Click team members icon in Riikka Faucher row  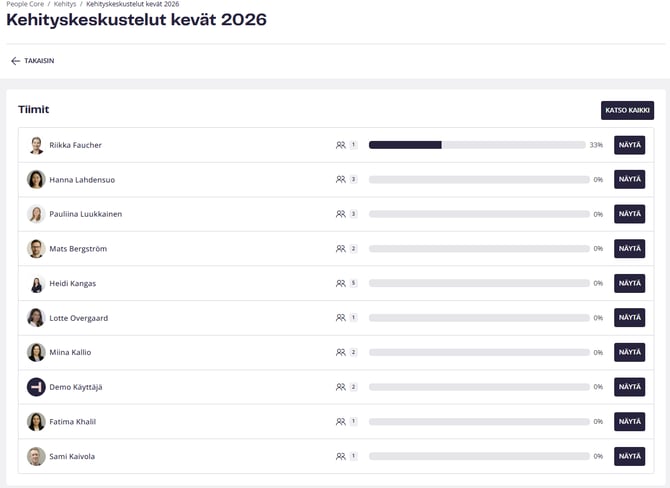tap(341, 145)
